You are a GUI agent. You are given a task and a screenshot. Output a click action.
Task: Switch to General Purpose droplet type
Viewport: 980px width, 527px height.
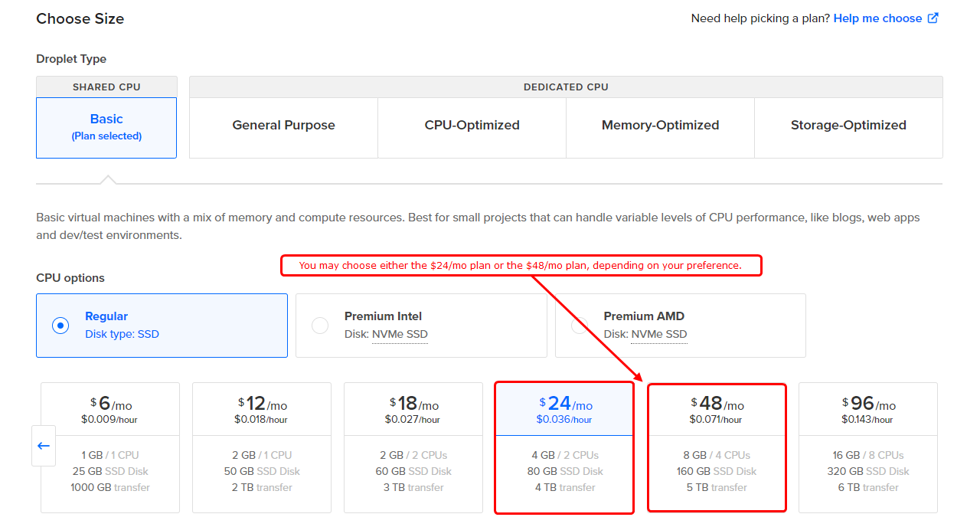click(283, 126)
